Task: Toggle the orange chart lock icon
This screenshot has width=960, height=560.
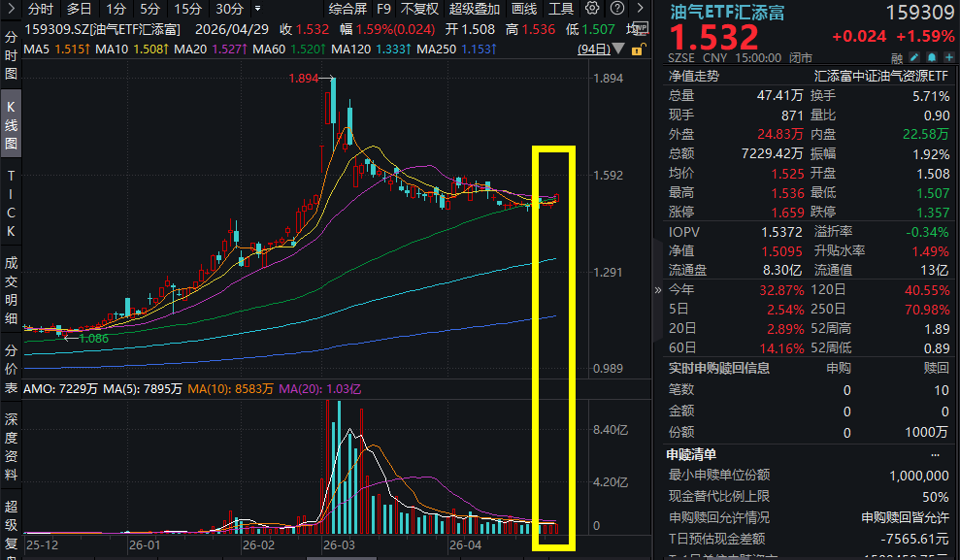Action: coord(638,49)
